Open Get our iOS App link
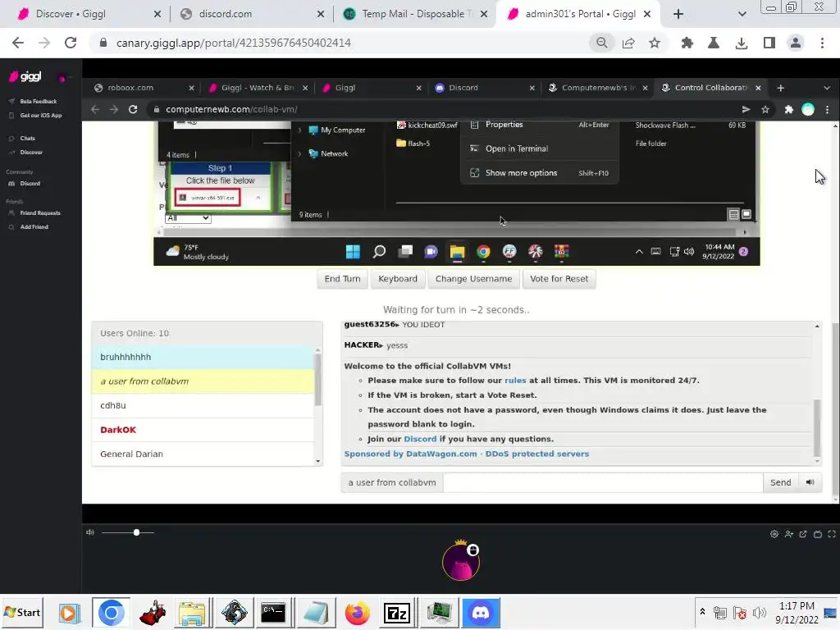This screenshot has height=630, width=840. 41,115
